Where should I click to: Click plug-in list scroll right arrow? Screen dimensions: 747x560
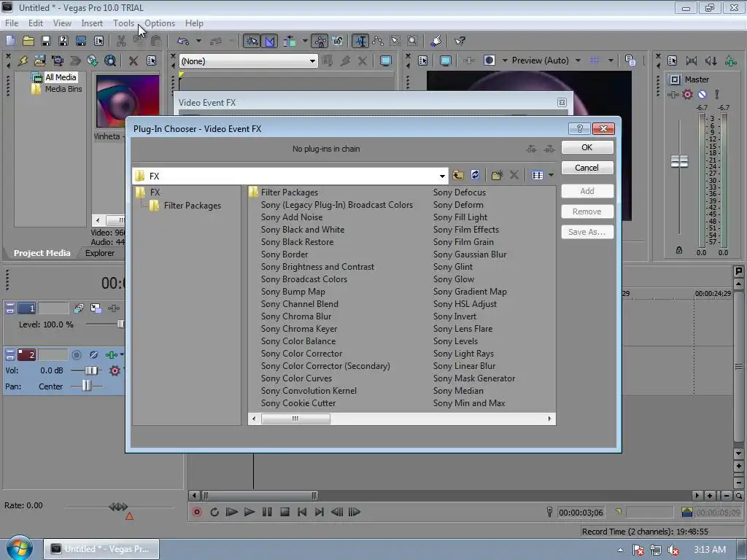pos(549,419)
